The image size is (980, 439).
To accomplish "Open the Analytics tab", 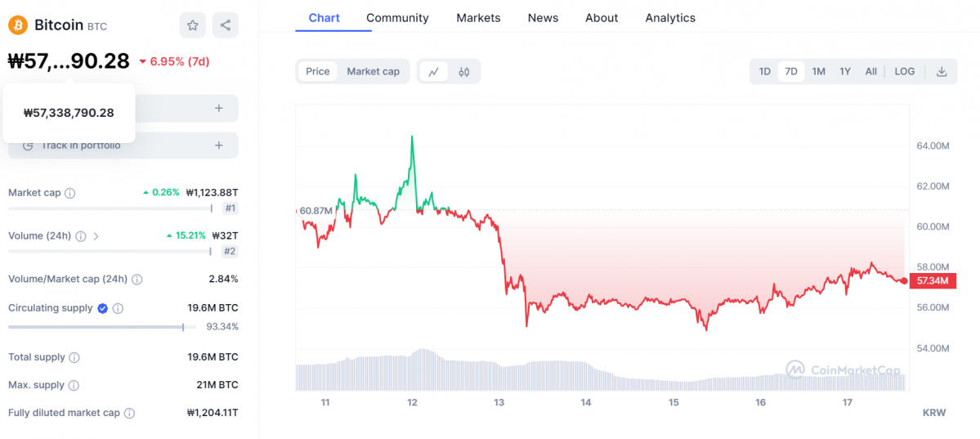I will point(670,18).
